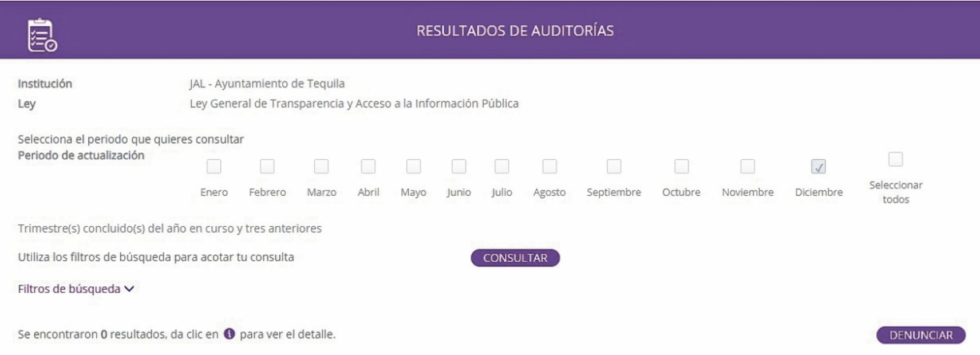Click the audit clipboard icon in the header
The image size is (980, 355).
42,35
